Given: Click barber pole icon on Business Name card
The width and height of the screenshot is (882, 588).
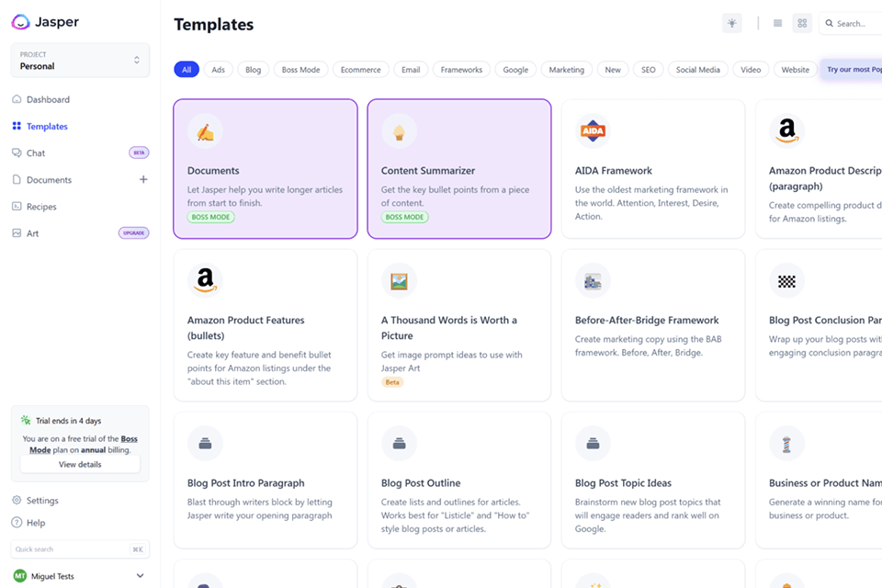Looking at the screenshot, I should [787, 444].
